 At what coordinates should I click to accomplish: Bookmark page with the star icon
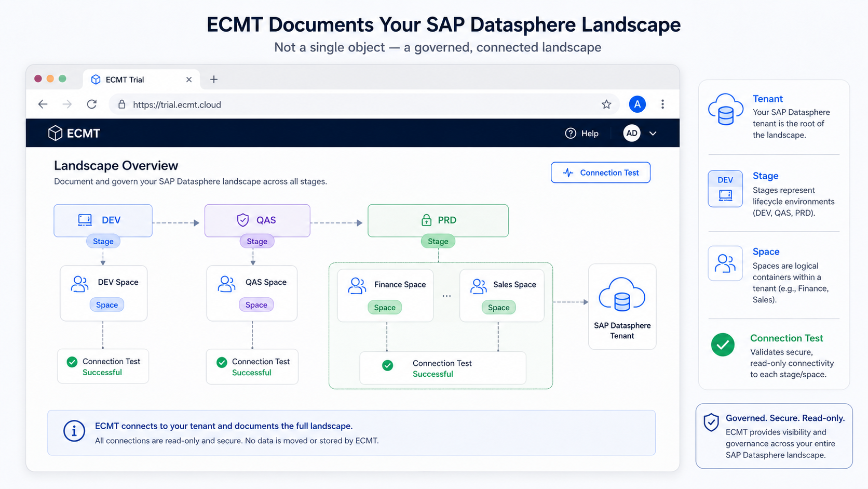coord(606,104)
